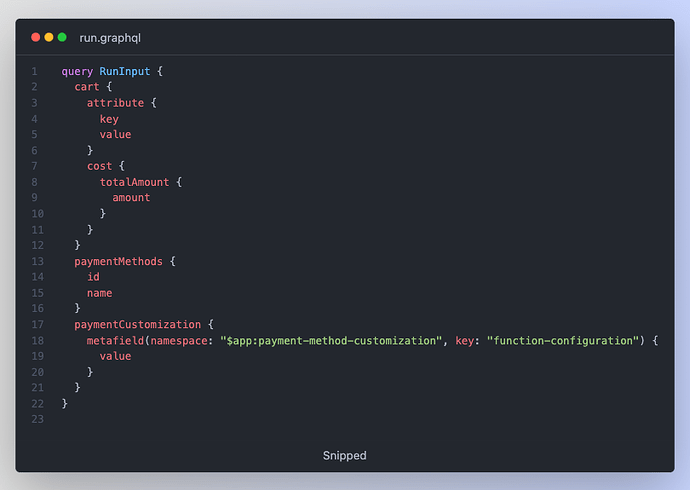This screenshot has width=690, height=490.
Task: Click the attribute field on line 3
Action: (x=115, y=103)
